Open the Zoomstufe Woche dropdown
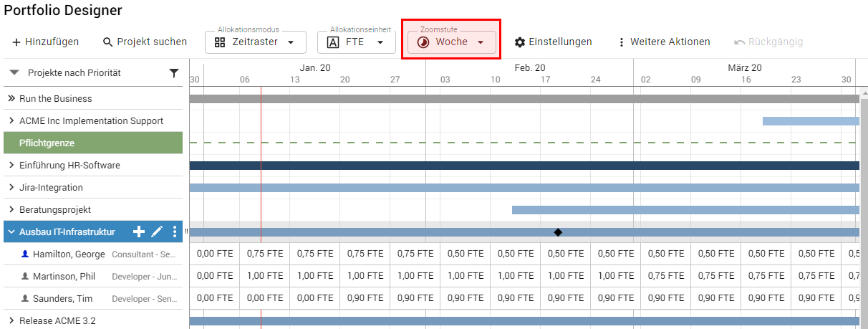The width and height of the screenshot is (868, 329). click(x=451, y=42)
